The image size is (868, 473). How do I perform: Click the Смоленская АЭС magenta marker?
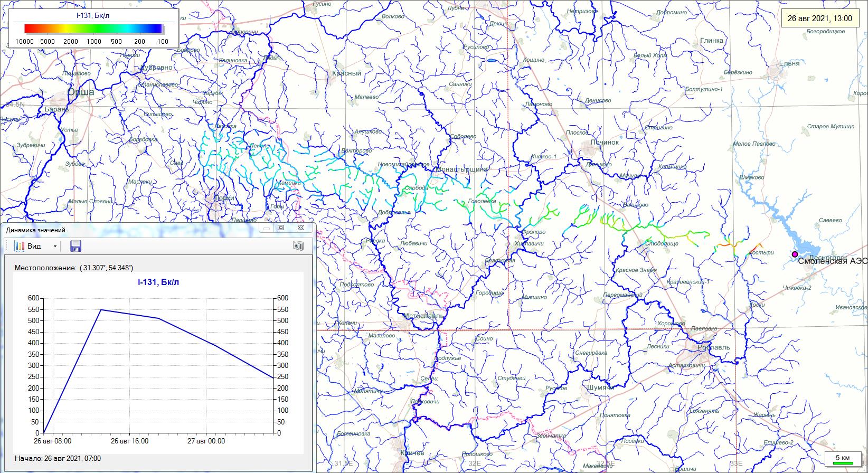(x=795, y=254)
